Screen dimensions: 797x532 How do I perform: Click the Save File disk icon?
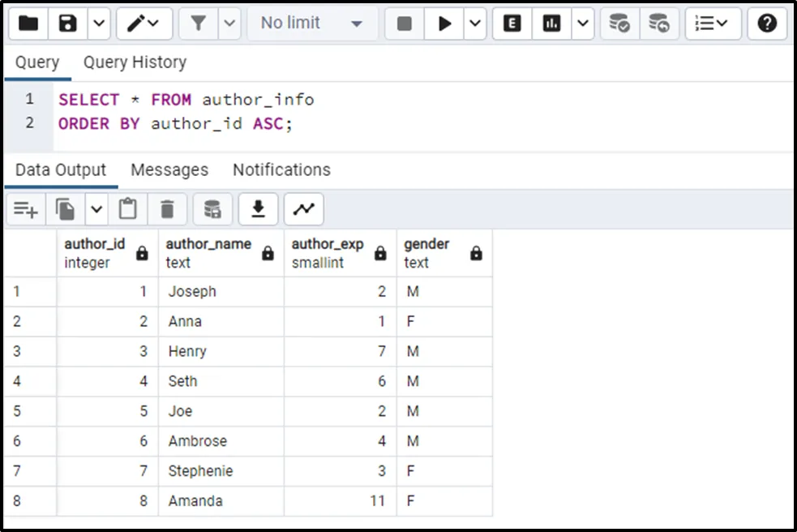(x=68, y=24)
